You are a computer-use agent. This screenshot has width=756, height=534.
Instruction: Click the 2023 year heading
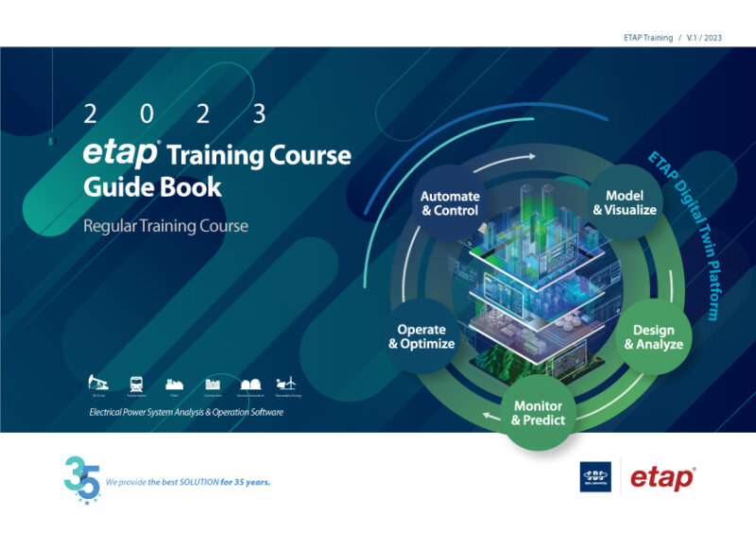(174, 115)
